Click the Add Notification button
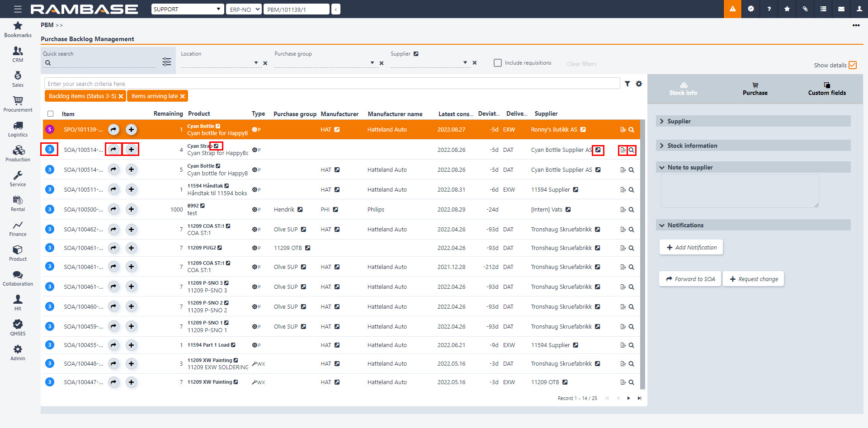This screenshot has width=868, height=428. [x=691, y=248]
